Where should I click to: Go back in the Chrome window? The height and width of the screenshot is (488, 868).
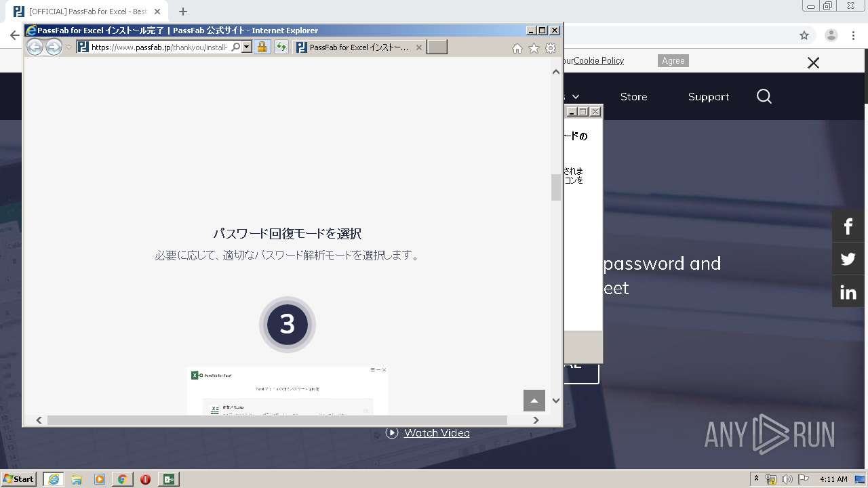(14, 35)
